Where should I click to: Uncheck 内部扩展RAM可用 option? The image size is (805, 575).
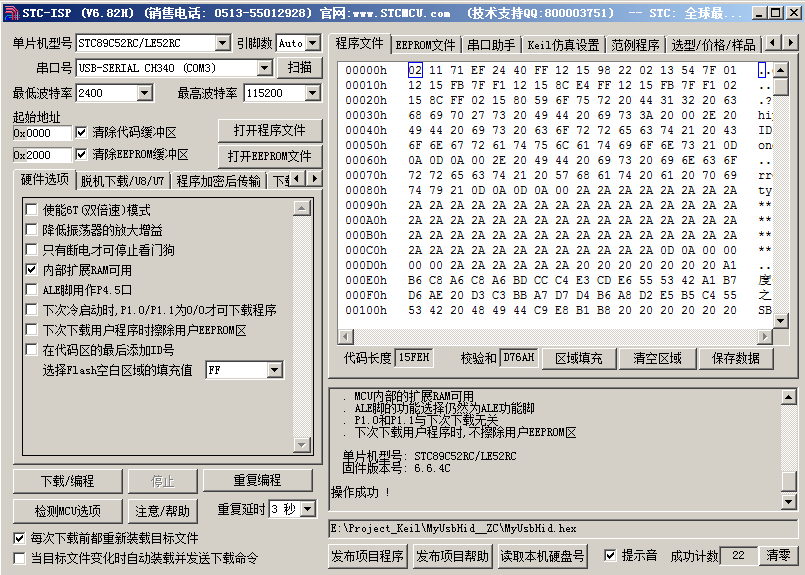tap(32, 270)
